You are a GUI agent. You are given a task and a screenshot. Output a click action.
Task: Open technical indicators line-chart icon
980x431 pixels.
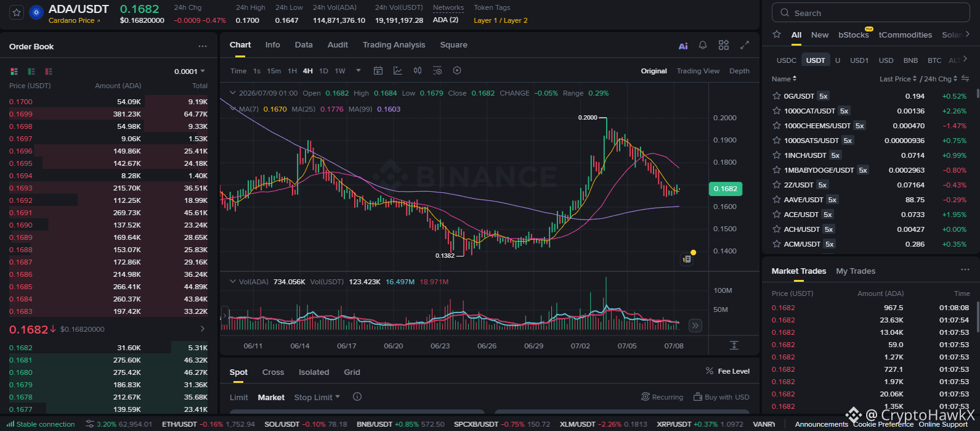click(398, 71)
